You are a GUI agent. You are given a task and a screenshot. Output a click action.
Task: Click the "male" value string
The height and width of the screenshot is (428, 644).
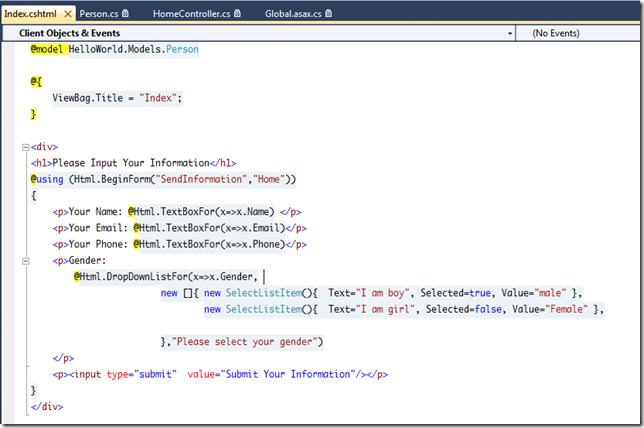[550, 293]
